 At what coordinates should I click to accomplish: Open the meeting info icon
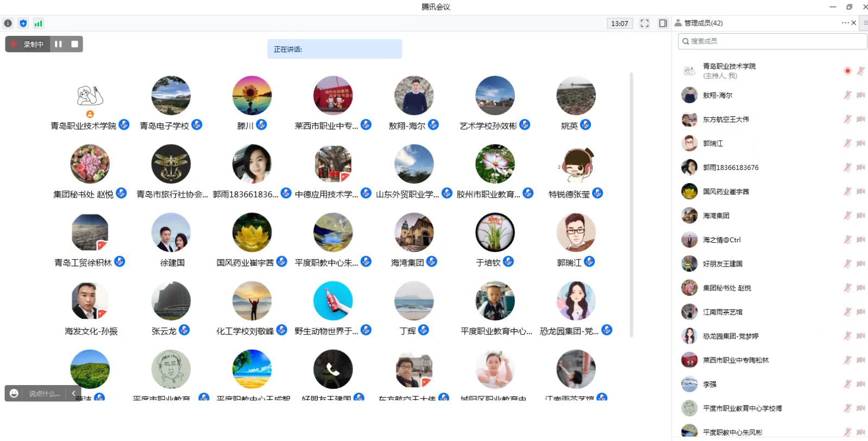coord(8,23)
